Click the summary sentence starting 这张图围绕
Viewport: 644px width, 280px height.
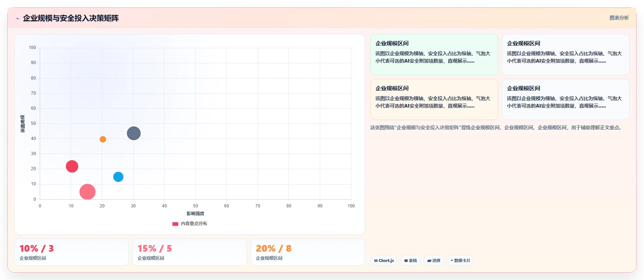tap(497, 128)
